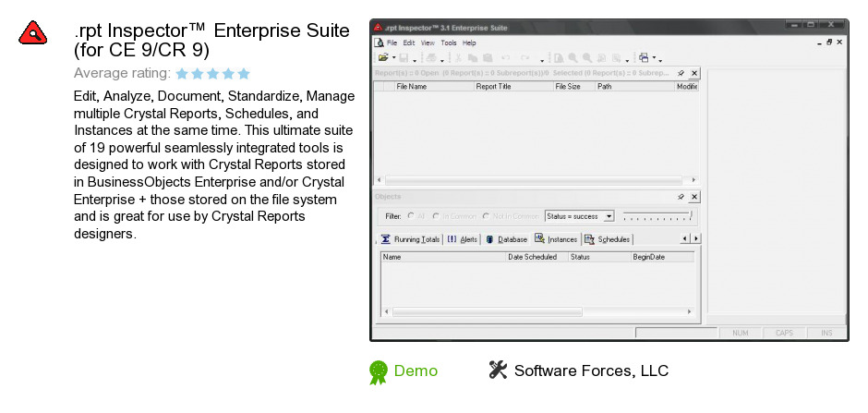Sort by the Status column header
The width and height of the screenshot is (868, 413).
tap(599, 257)
